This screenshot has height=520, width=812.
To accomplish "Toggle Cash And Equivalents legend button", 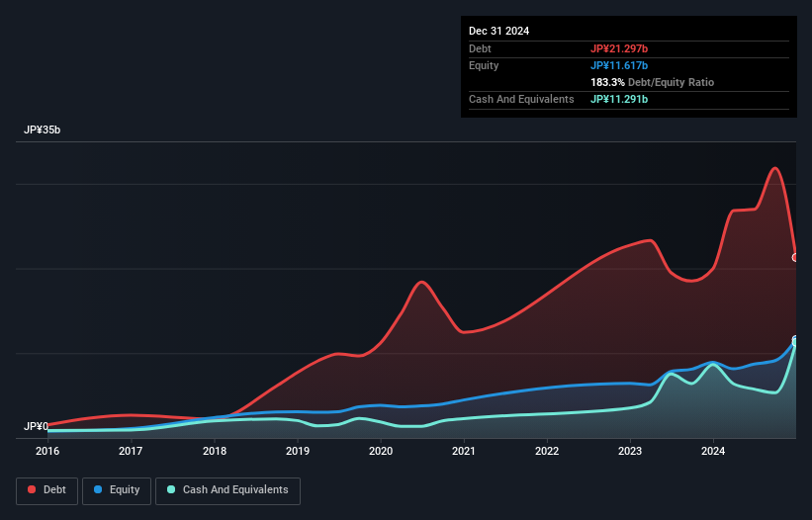I will pos(227,490).
